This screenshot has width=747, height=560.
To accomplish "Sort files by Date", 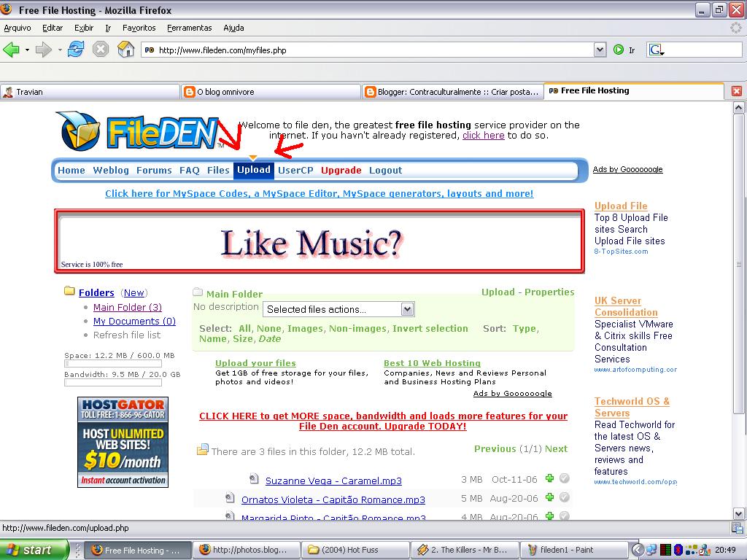I will pos(270,339).
